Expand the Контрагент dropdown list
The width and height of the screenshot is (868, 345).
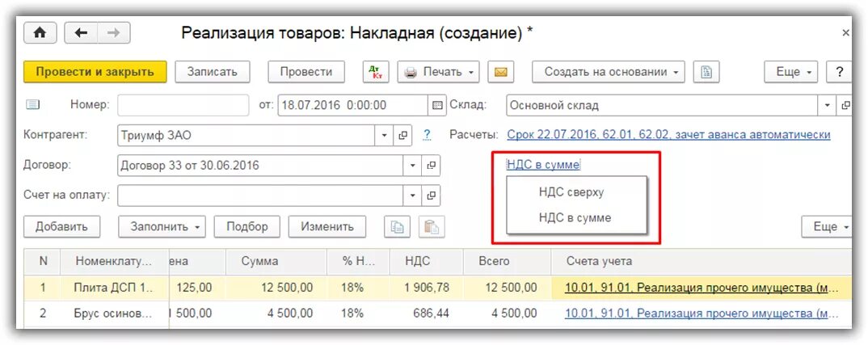point(384,135)
